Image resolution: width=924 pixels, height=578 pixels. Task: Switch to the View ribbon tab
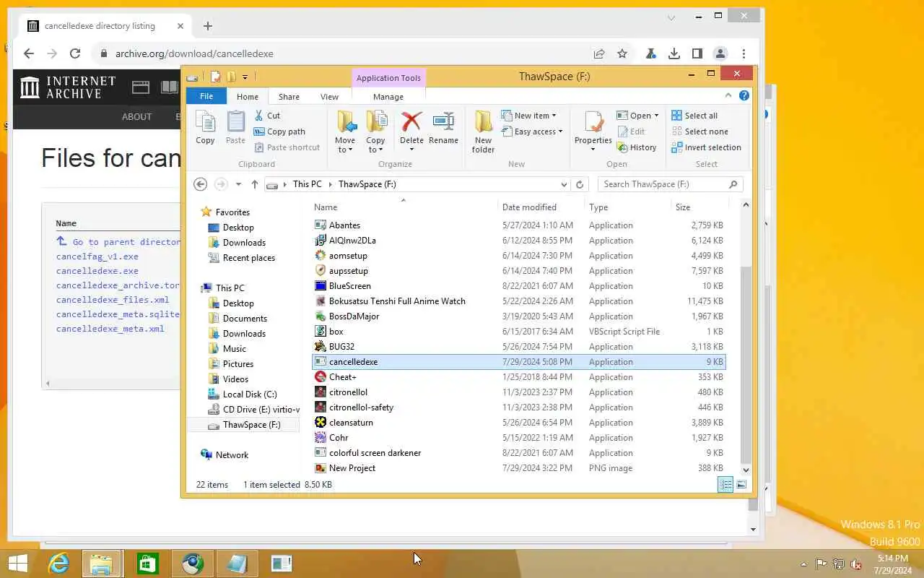pos(329,97)
